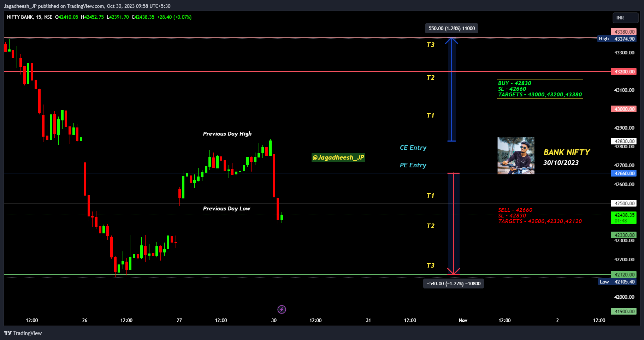Image resolution: width=644 pixels, height=340 pixels.
Task: Click the -540.00 (-1.27%) -10800 measurement label
Action: [454, 284]
